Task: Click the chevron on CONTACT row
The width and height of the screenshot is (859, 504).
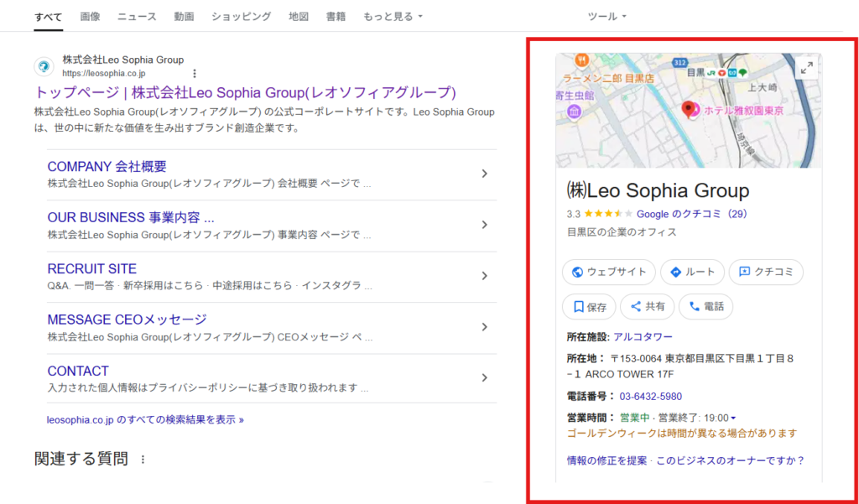Action: click(484, 377)
